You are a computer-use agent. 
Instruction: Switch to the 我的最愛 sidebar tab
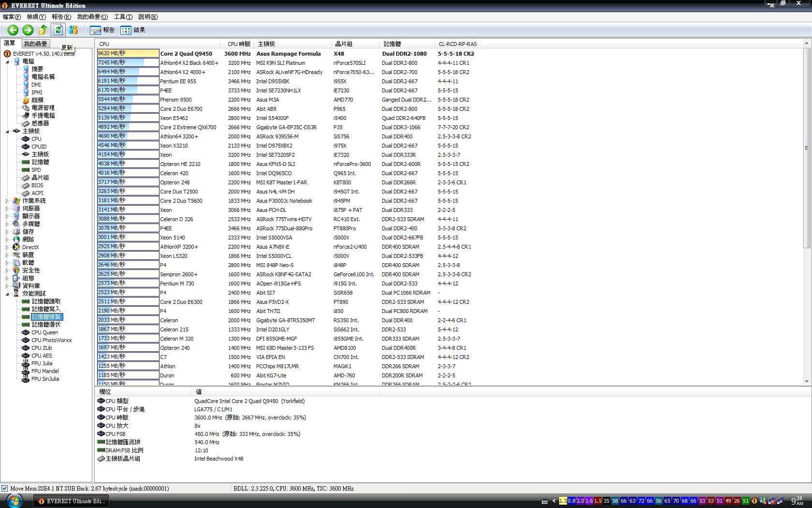point(35,44)
